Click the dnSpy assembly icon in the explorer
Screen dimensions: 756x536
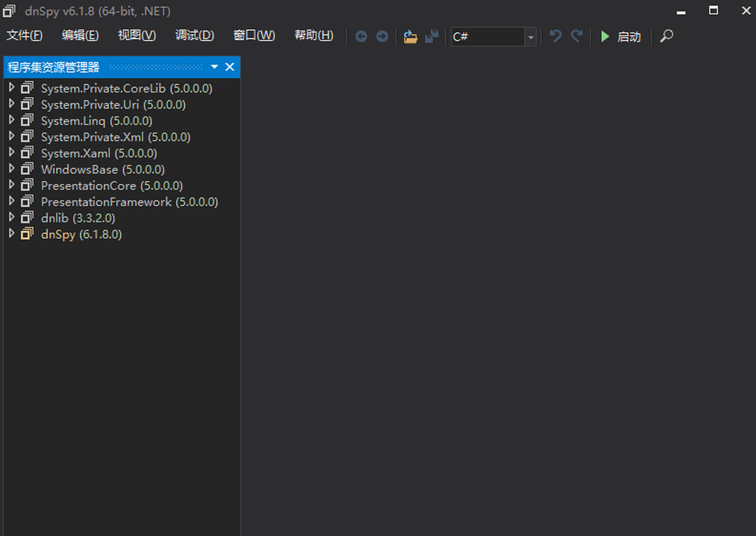28,234
